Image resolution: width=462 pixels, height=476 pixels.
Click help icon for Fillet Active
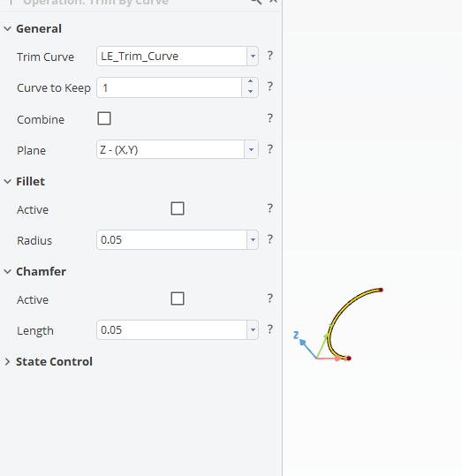(269, 208)
